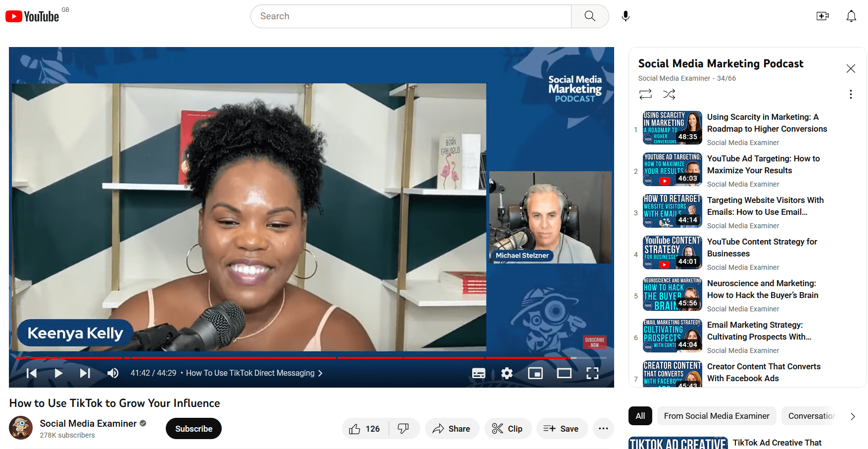Open YouTube Ad Targeting video thumbnail
This screenshot has height=449, width=868.
coord(673,169)
